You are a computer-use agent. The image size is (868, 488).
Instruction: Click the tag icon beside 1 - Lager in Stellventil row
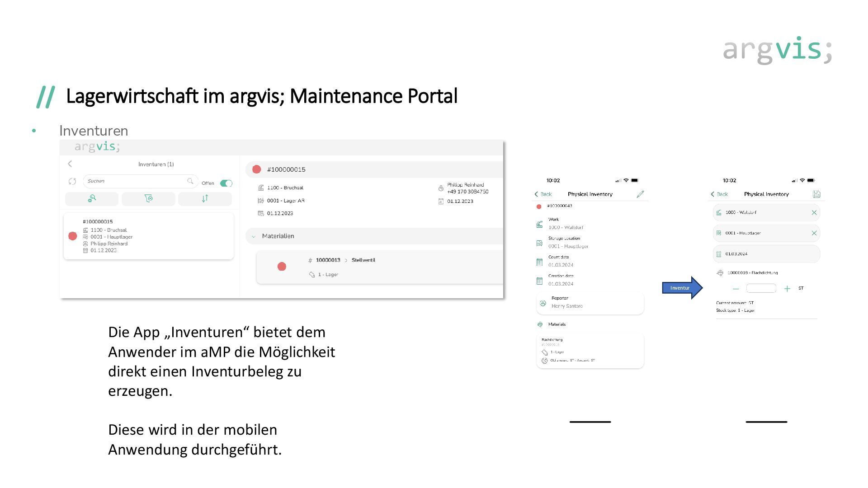312,275
